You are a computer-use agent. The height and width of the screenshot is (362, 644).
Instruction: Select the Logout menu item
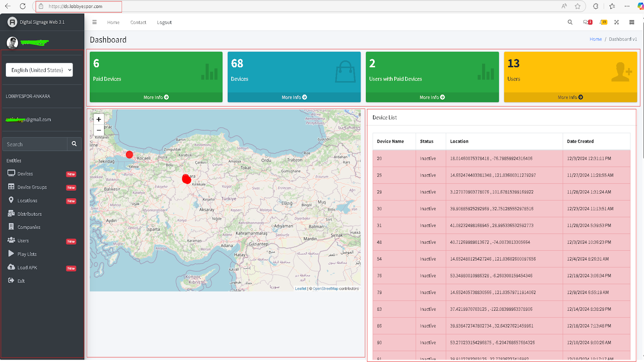coord(164,22)
